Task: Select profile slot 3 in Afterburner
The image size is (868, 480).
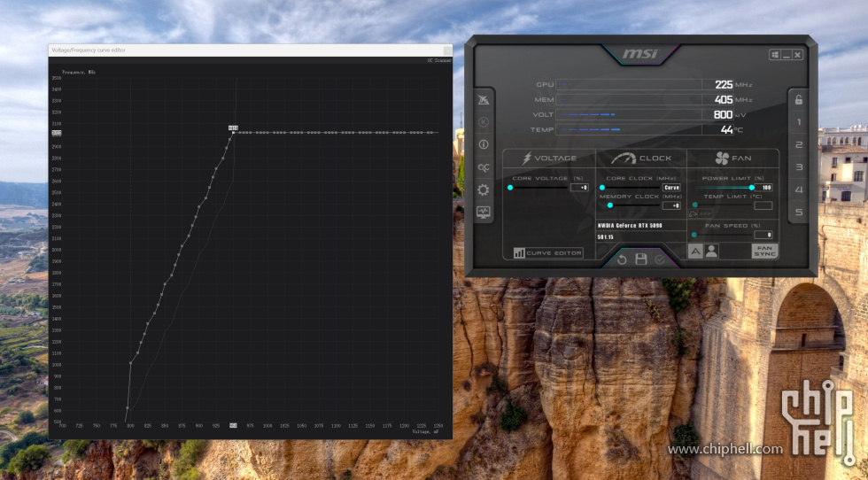Action: click(799, 167)
